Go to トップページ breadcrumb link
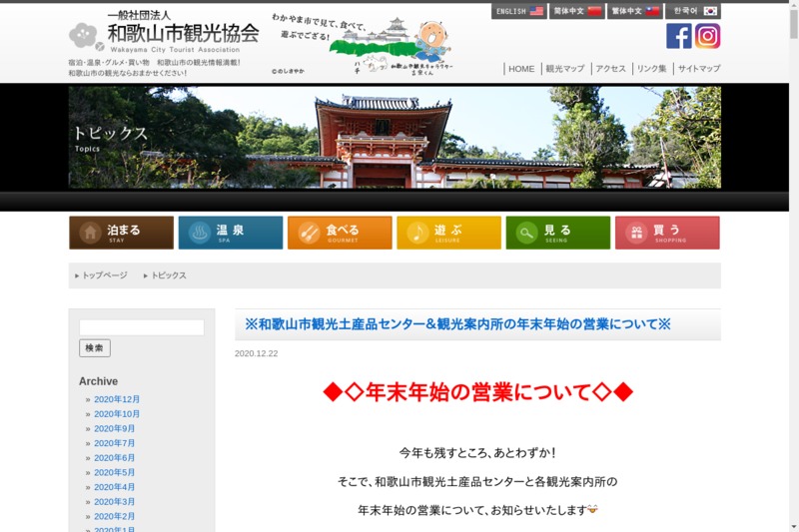The image size is (799, 532). (x=104, y=275)
